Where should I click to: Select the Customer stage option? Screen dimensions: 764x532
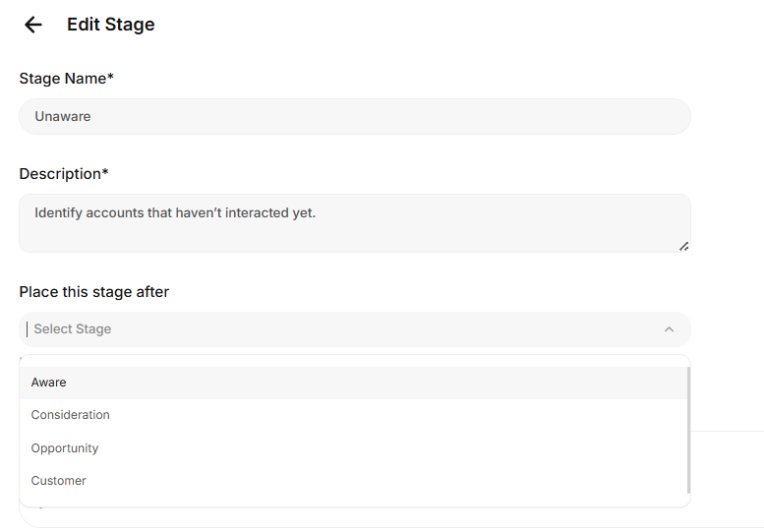[x=59, y=481]
